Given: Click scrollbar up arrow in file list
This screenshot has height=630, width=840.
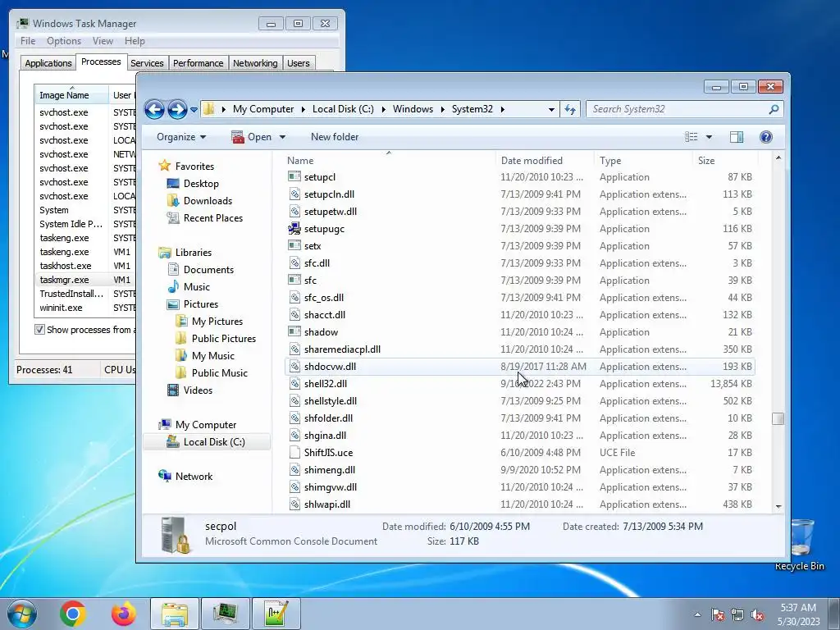Looking at the screenshot, I should 778,158.
